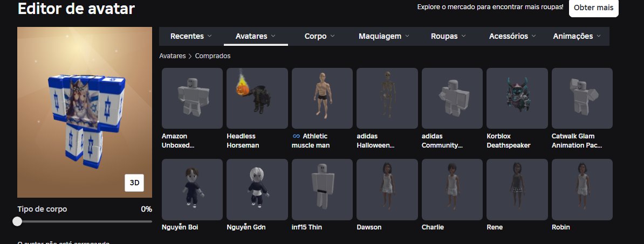Click the Obter mais button
Screen dimensions: 644x244
pos(593,8)
